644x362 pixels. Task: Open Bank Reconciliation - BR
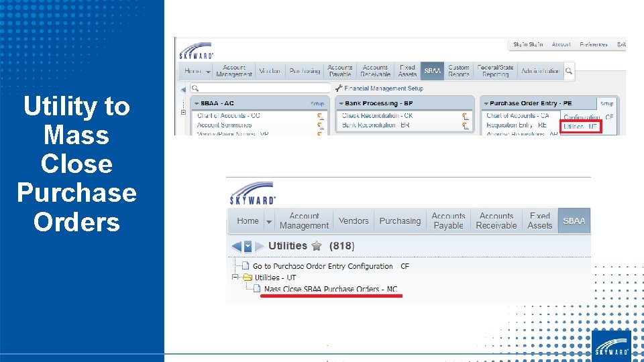(376, 125)
